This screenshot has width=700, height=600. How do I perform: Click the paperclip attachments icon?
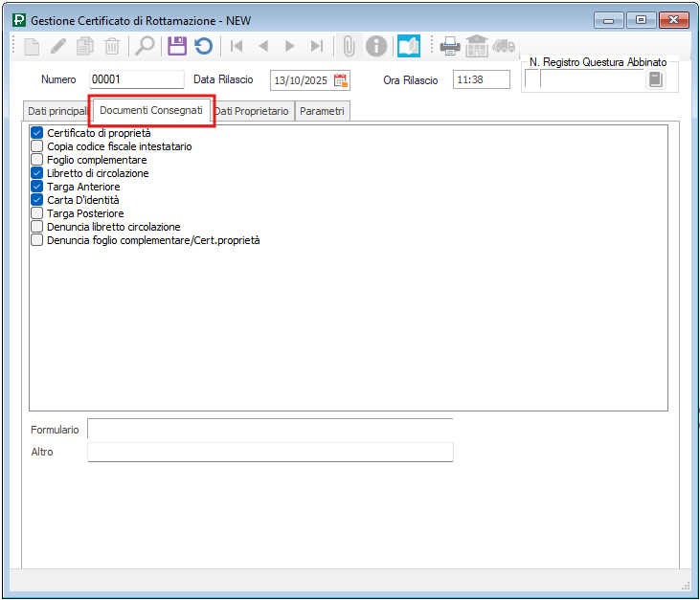click(350, 46)
